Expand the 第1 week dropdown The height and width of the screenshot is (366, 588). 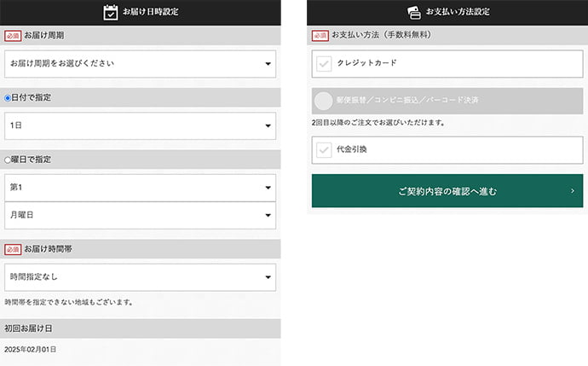tap(140, 187)
